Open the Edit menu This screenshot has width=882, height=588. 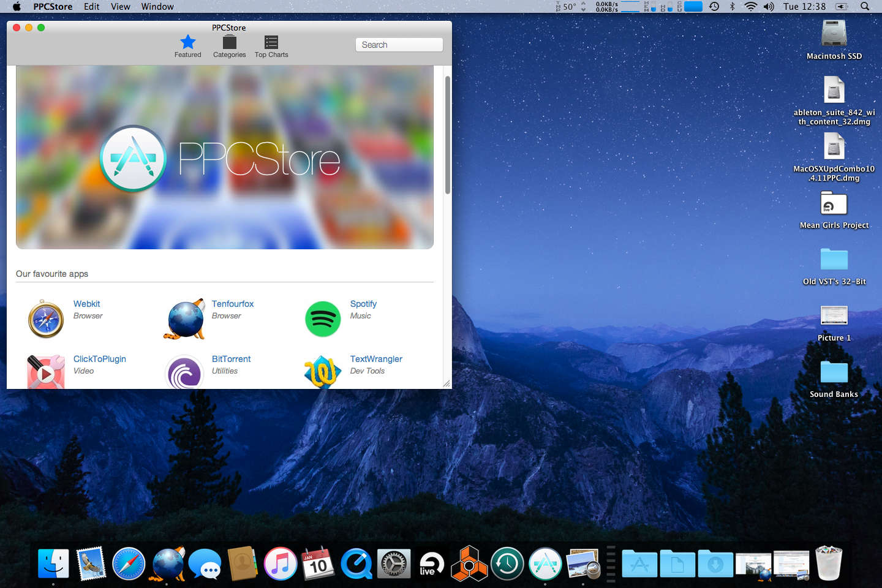92,6
